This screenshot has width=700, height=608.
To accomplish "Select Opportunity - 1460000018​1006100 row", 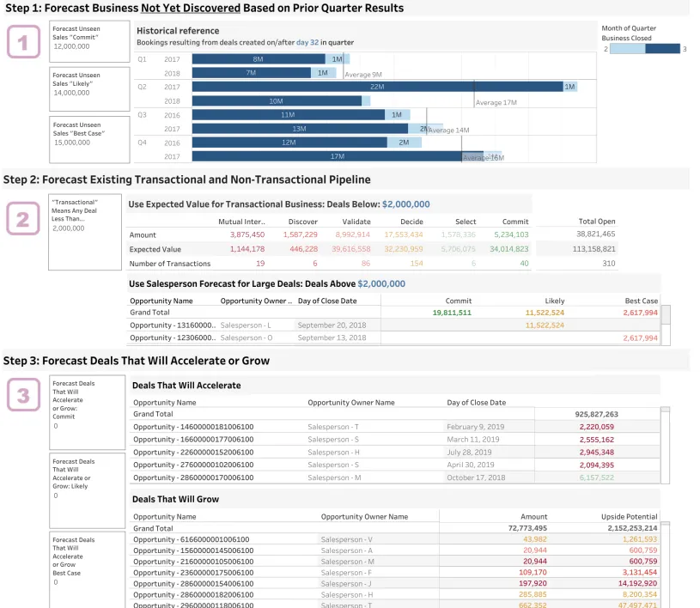I will point(193,427).
